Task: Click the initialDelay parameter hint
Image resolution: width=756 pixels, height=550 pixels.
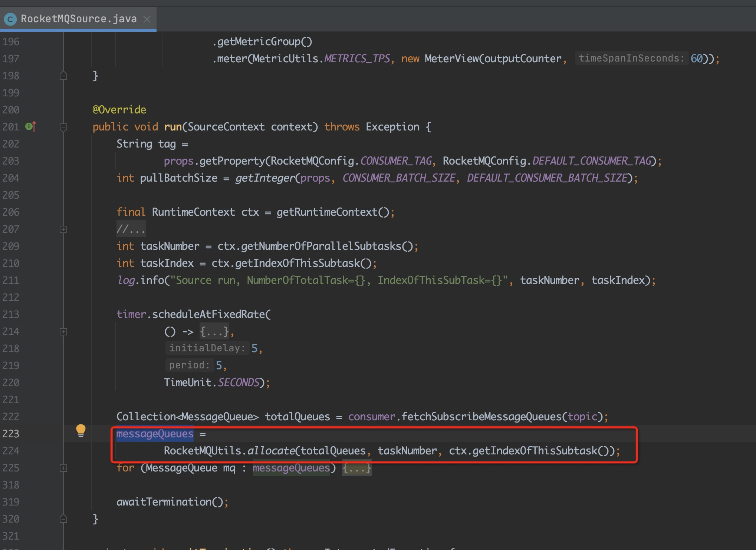Action: tap(207, 348)
